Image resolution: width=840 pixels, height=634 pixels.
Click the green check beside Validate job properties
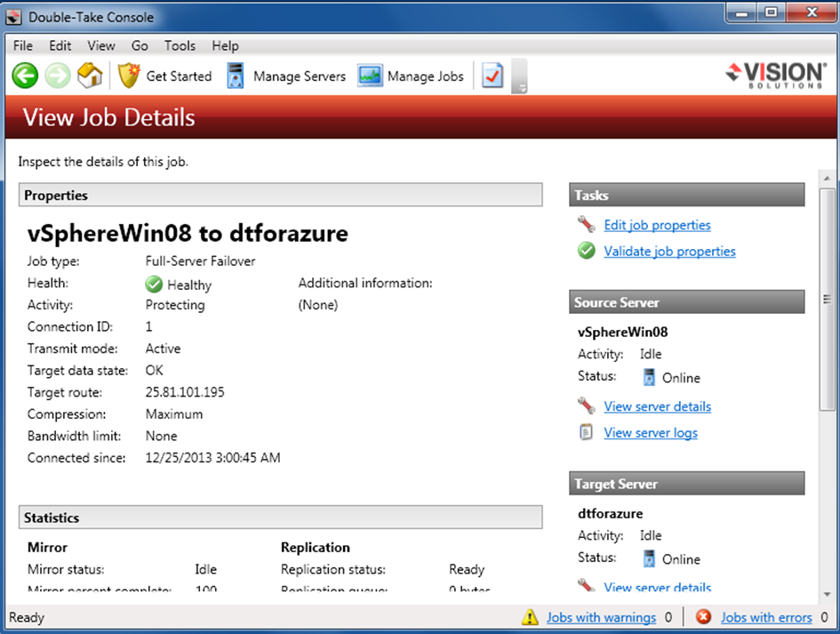click(587, 250)
